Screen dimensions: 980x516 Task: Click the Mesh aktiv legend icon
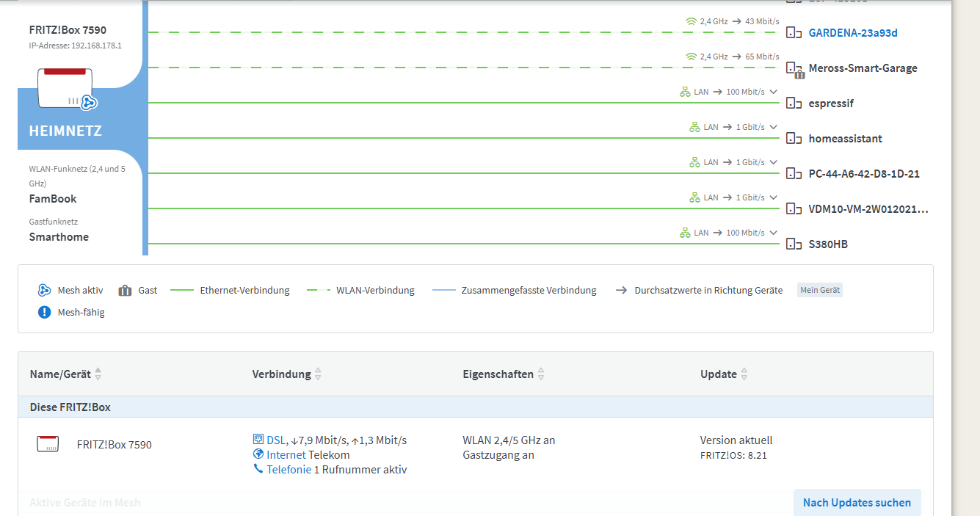point(44,290)
